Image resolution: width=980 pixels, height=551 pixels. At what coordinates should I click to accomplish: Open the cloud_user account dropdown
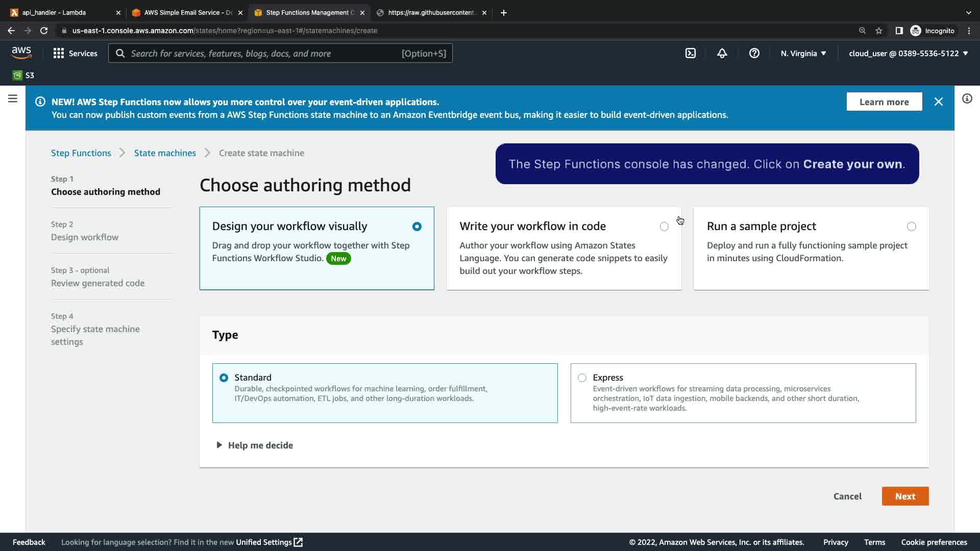click(908, 53)
